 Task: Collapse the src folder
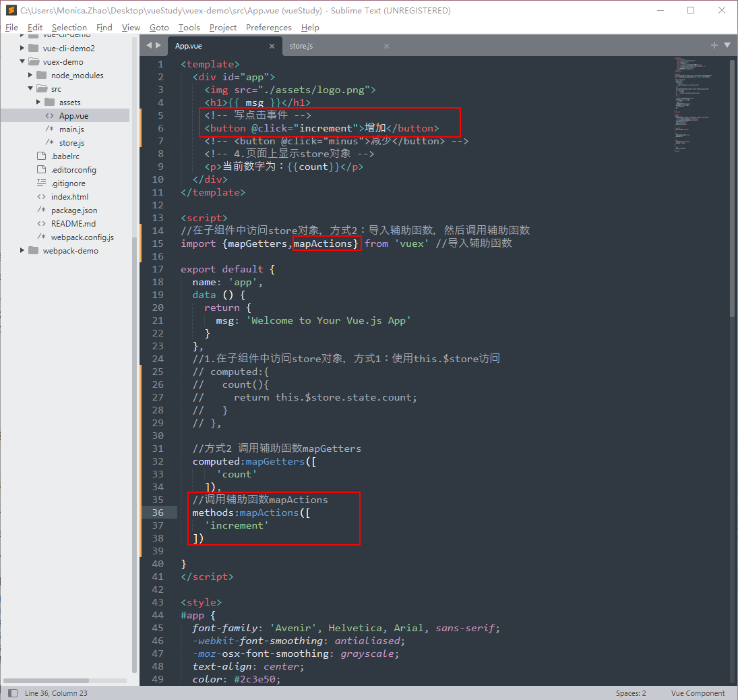(30, 88)
